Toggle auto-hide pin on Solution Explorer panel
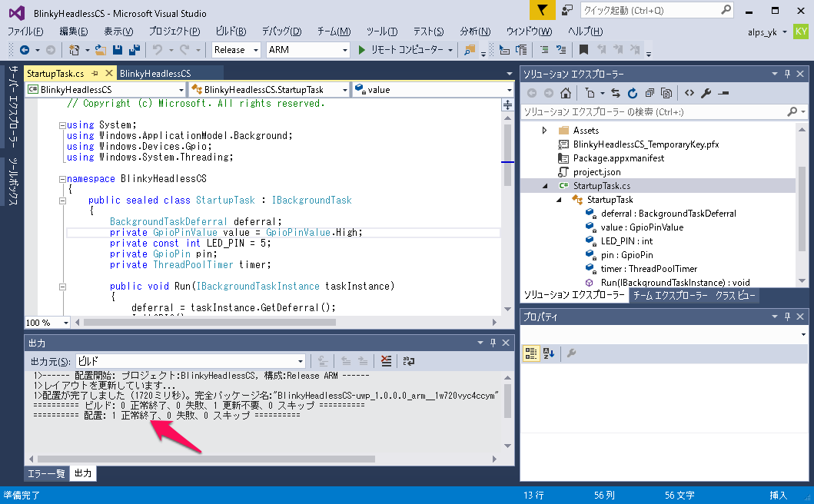The height and width of the screenshot is (504, 814). [x=788, y=74]
